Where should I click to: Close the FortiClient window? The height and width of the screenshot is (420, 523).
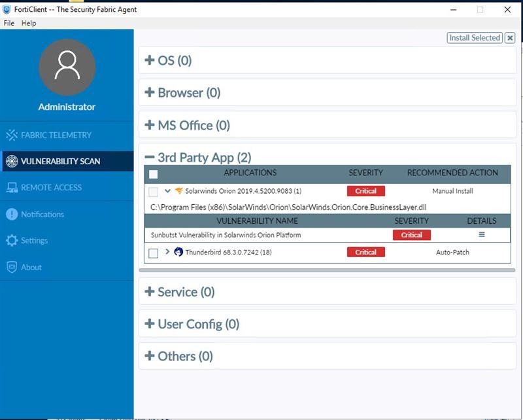coord(507,10)
